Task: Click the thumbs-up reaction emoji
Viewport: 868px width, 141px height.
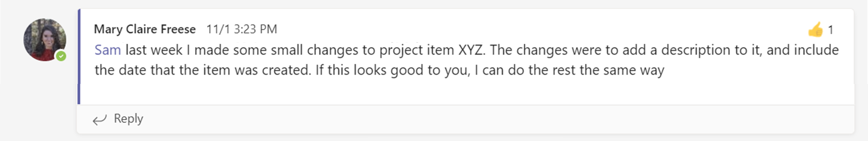Action: [x=816, y=30]
